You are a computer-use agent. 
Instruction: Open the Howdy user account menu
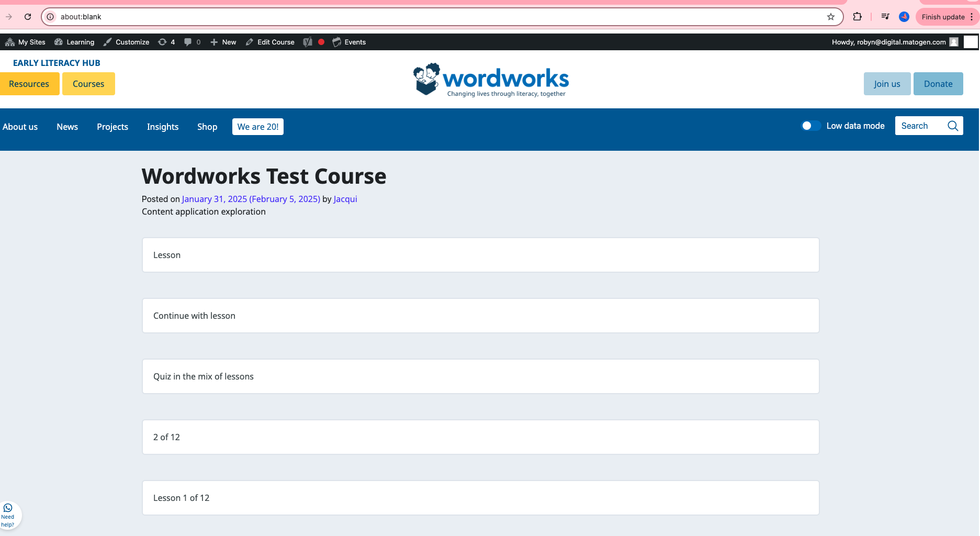894,42
